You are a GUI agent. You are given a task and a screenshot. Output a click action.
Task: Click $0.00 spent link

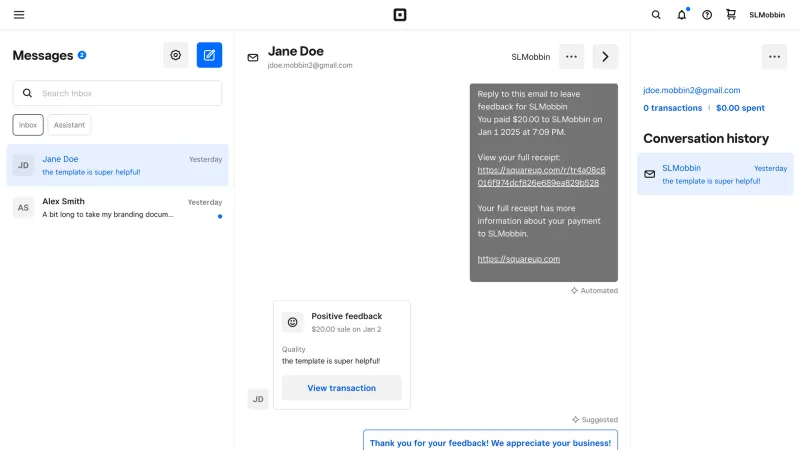740,108
